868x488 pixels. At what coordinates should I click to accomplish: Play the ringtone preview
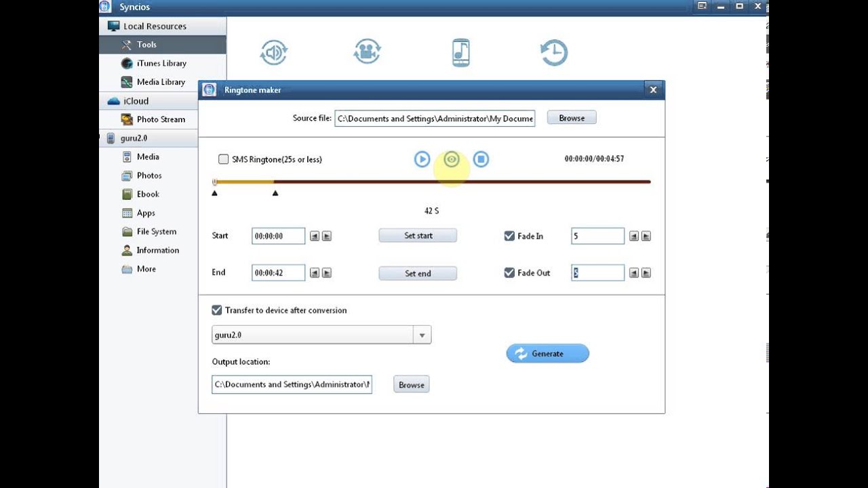pos(422,159)
